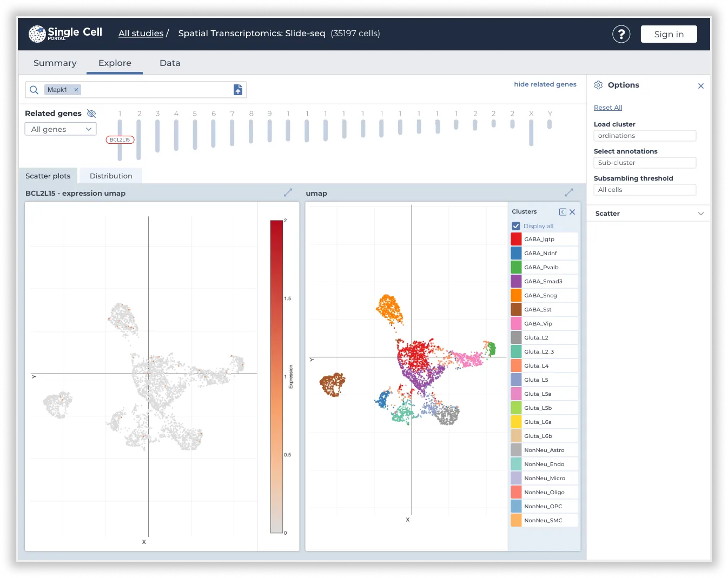Toggle the NonNeu_Oligo cluster entry
The width and height of the screenshot is (728, 578).
coord(544,492)
